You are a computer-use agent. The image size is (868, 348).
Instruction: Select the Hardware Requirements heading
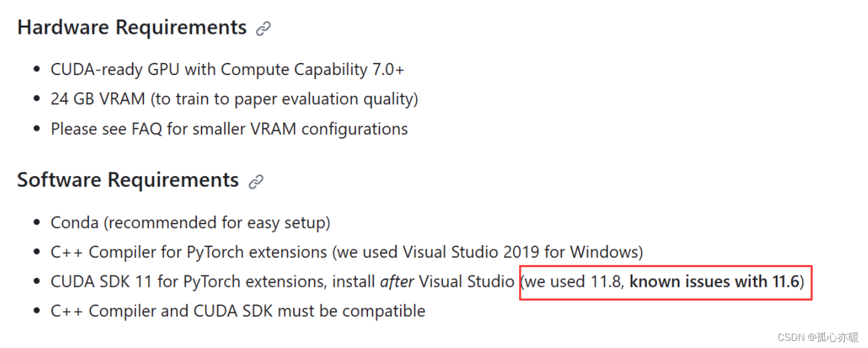tap(132, 27)
